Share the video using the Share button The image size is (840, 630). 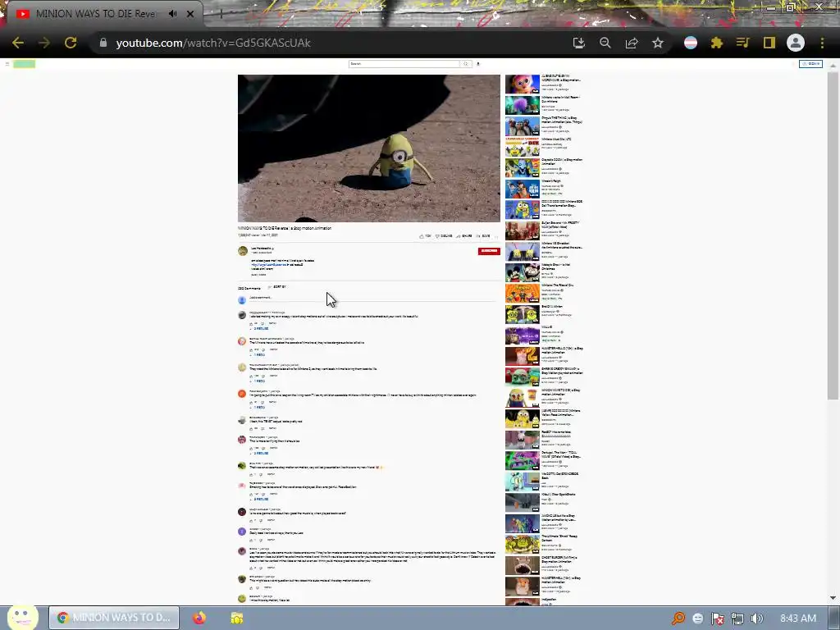pyautogui.click(x=464, y=235)
